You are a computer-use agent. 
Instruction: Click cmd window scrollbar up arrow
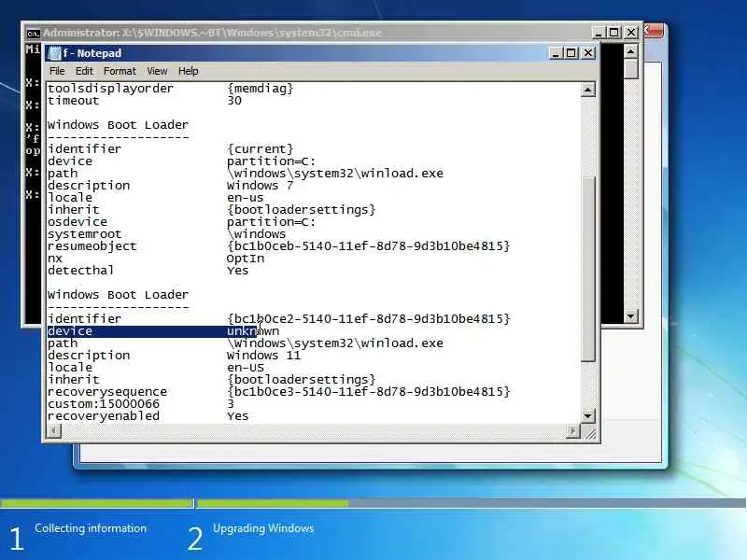click(630, 51)
